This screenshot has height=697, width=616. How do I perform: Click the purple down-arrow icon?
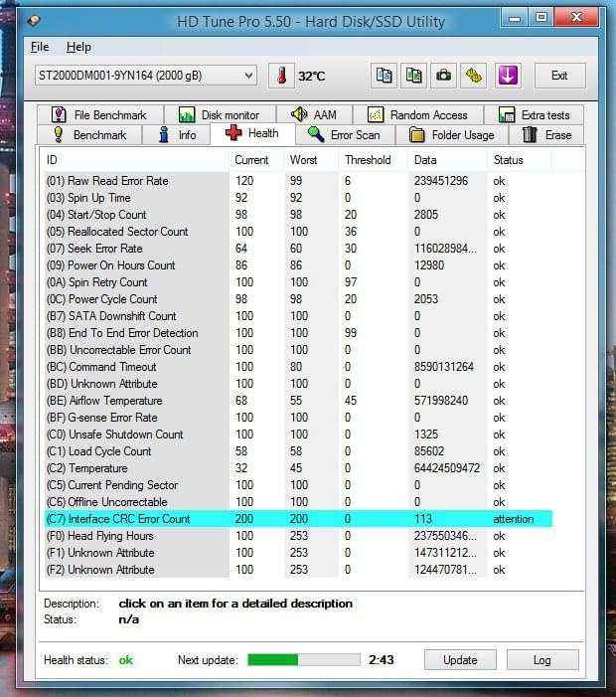[x=508, y=76]
